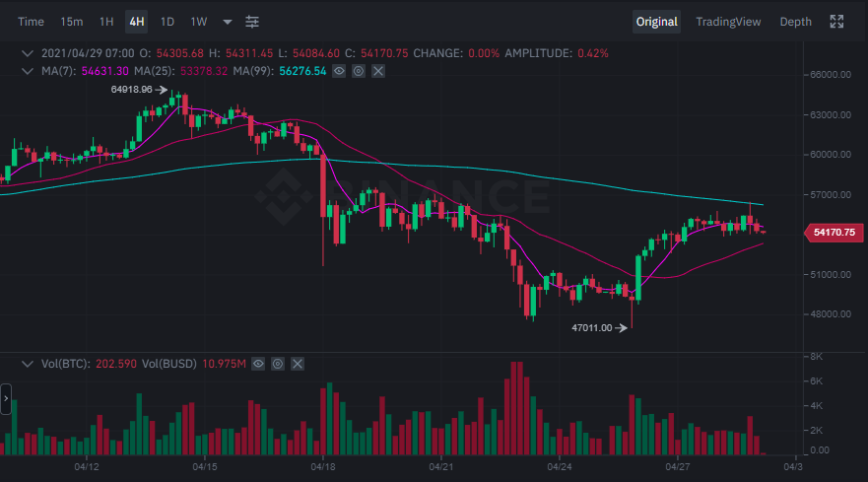Screen dimensions: 868x482
Task: Hide the MA lines using eye icon
Action: click(x=340, y=71)
